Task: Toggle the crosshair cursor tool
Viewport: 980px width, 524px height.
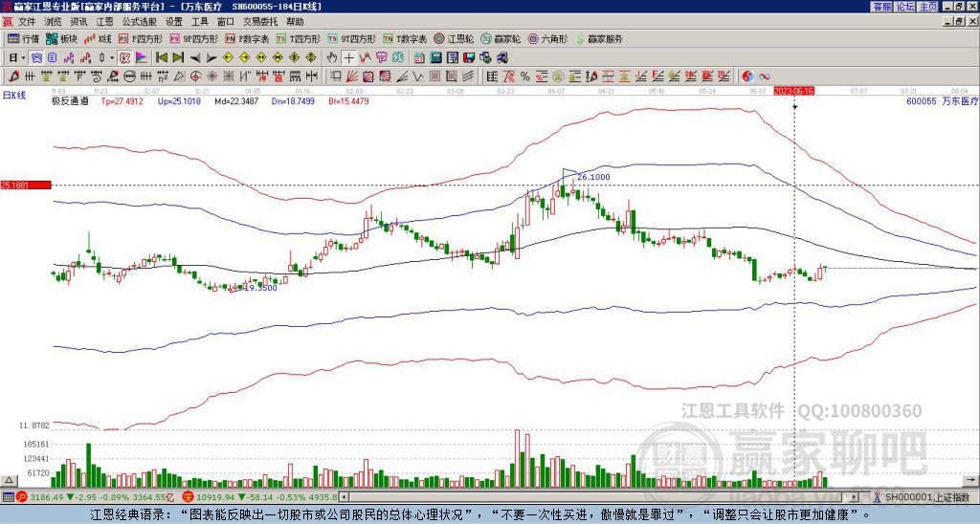Action: (348, 58)
